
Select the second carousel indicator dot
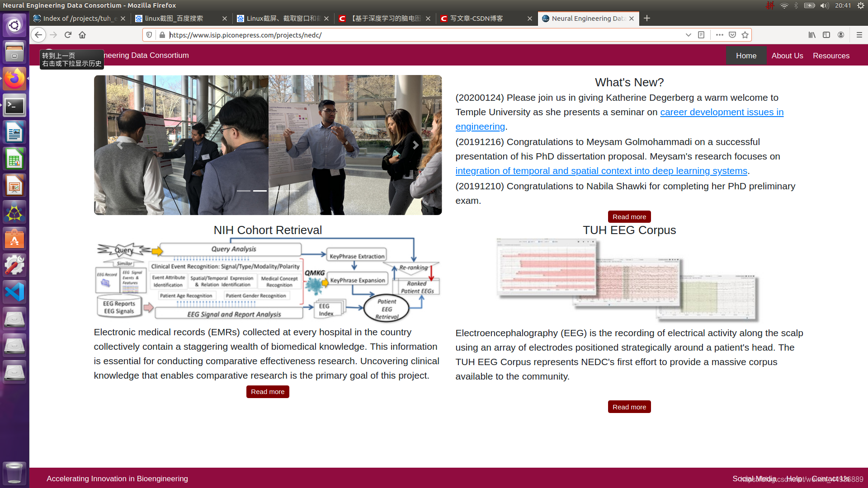(260, 191)
